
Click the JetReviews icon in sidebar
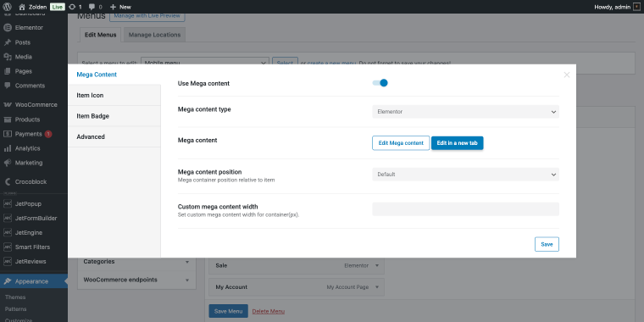(8, 261)
